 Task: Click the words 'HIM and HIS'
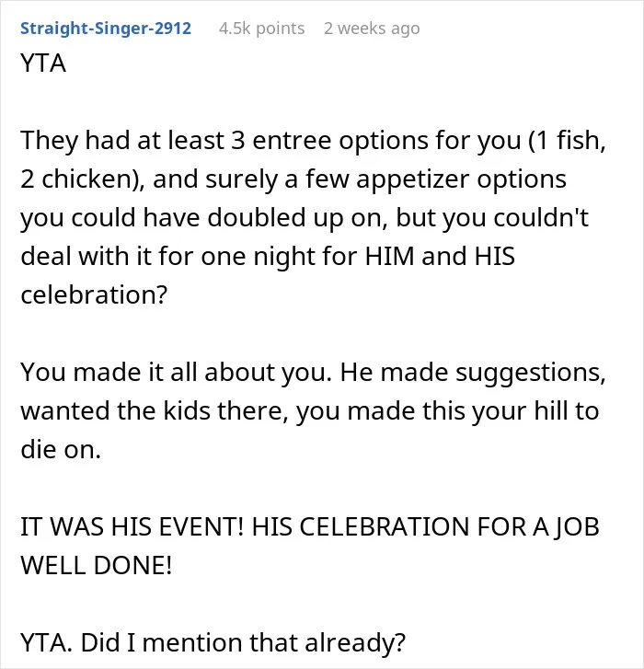click(440, 257)
